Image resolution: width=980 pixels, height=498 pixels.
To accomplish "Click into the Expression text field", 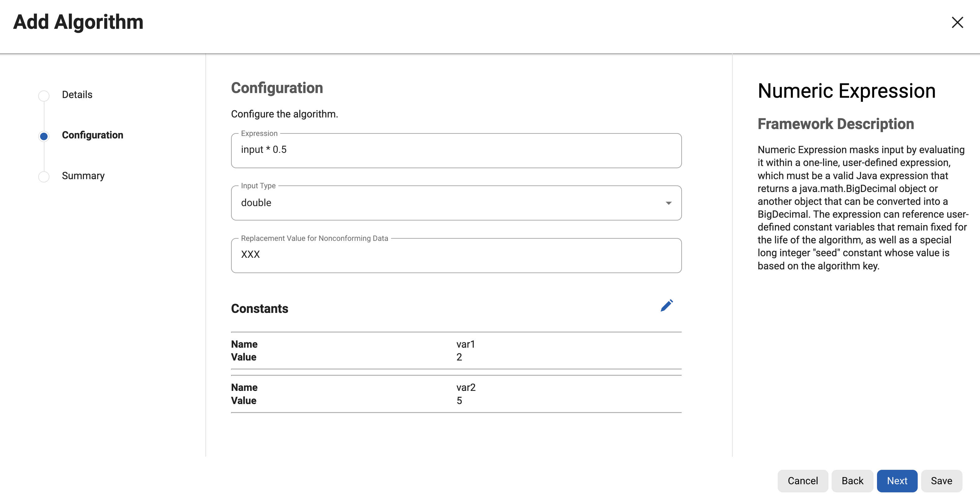I will click(x=456, y=150).
